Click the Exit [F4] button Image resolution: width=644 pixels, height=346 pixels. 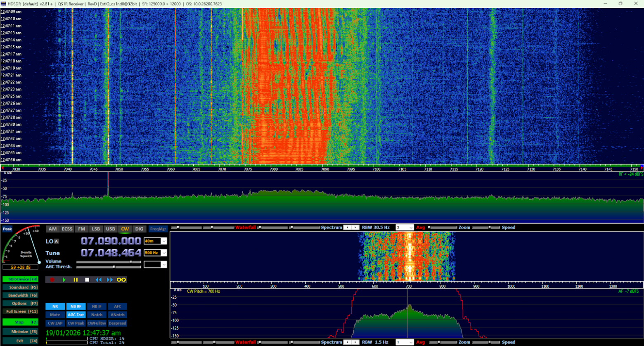click(20, 341)
